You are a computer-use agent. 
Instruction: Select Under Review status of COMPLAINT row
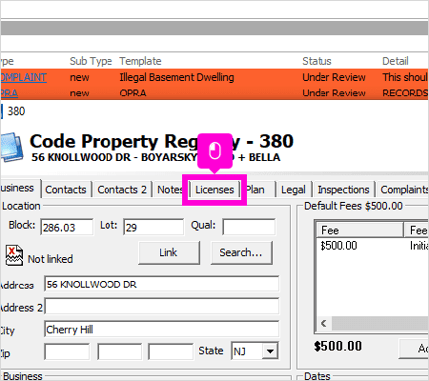click(334, 77)
